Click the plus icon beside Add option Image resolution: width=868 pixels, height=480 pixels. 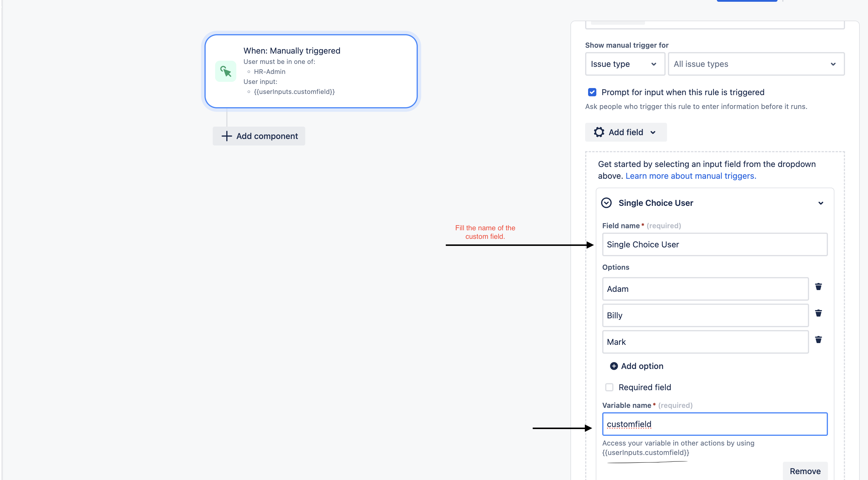(614, 366)
